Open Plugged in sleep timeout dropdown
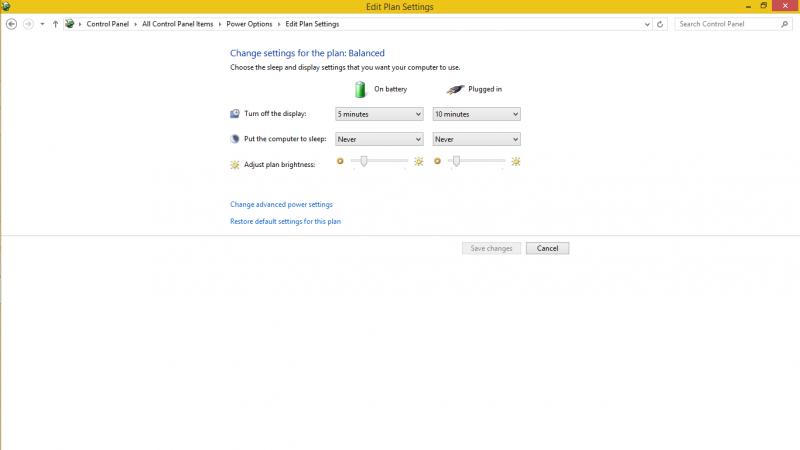The width and height of the screenshot is (800, 450). pos(477,139)
